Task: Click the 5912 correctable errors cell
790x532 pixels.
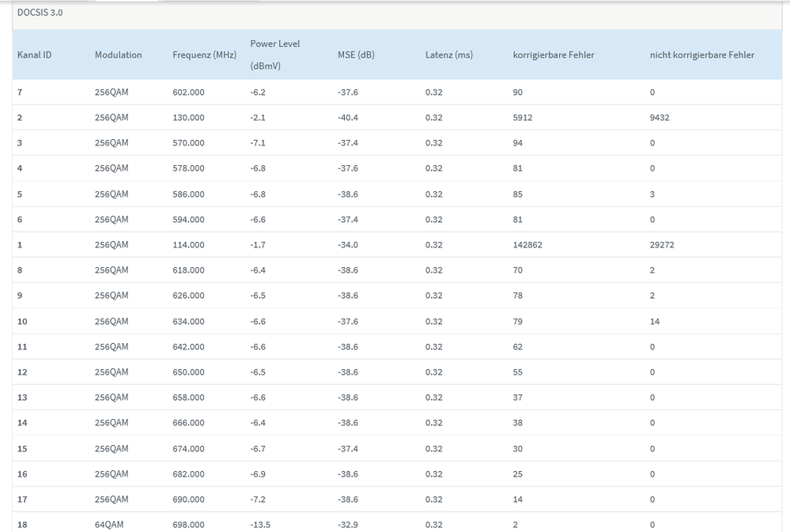Action: click(524, 118)
